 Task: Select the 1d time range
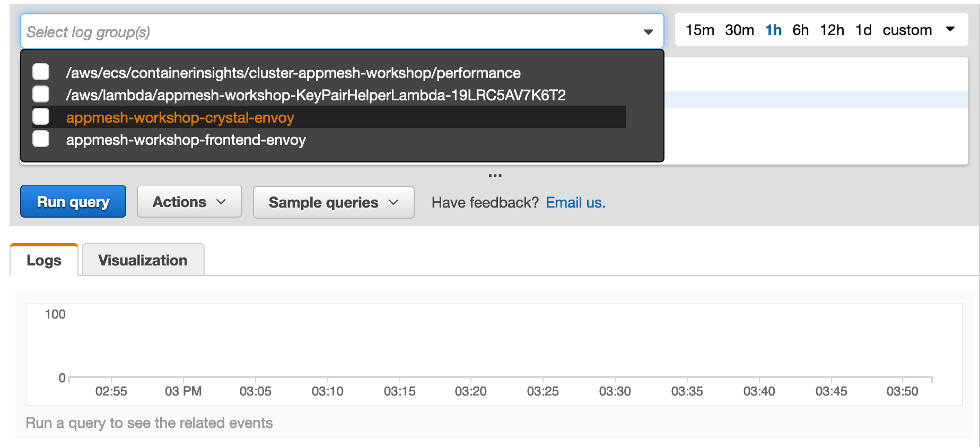863,30
